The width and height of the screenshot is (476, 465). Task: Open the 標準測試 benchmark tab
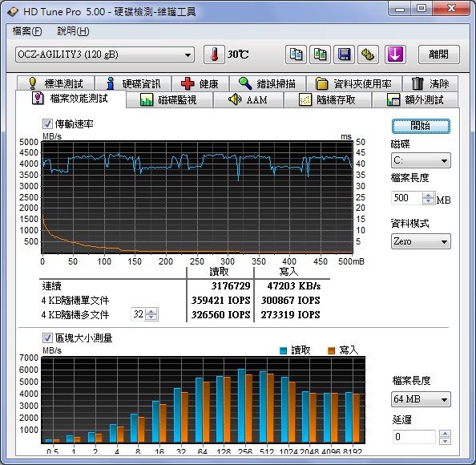(x=56, y=83)
